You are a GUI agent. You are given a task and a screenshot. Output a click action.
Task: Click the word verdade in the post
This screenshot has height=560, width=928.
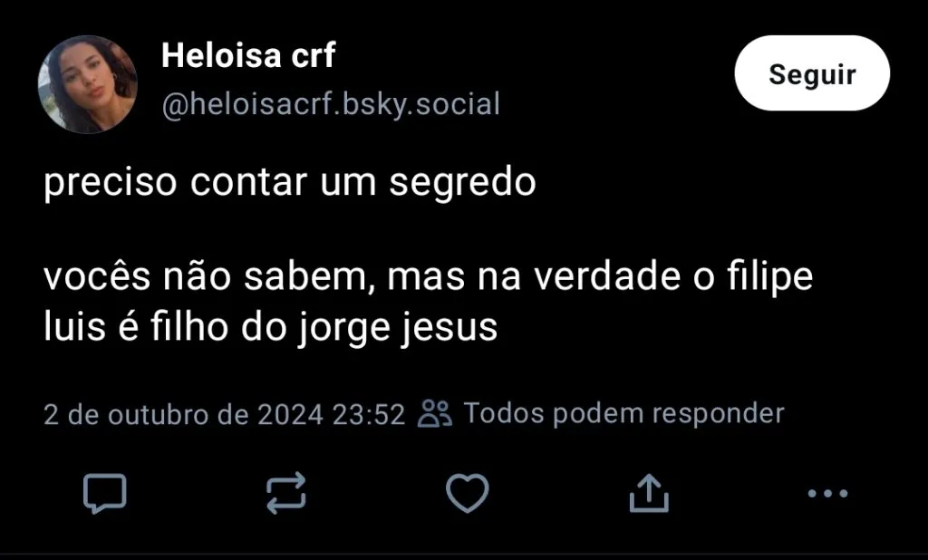tap(600, 277)
